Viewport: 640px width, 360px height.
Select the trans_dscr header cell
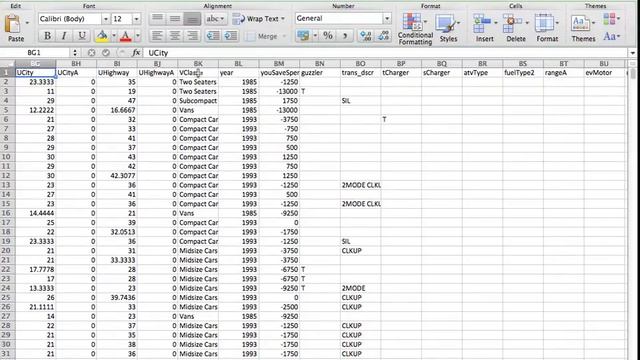361,73
